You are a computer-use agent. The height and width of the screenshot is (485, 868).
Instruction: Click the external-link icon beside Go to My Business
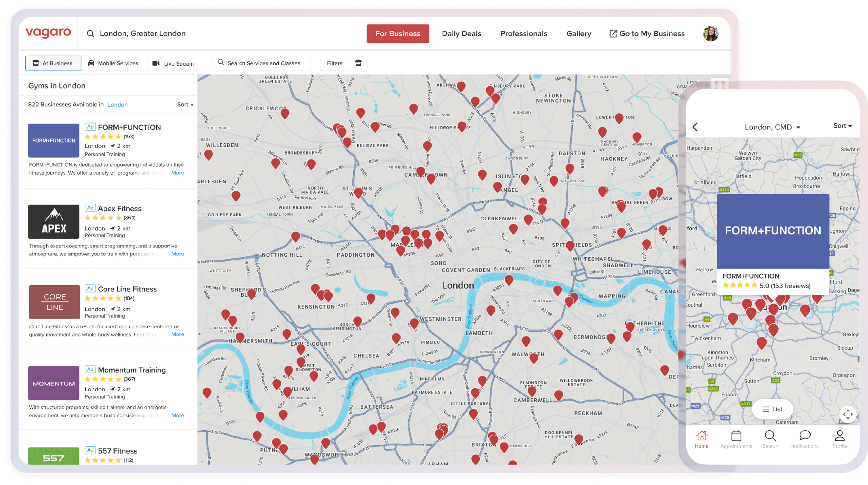tap(613, 34)
